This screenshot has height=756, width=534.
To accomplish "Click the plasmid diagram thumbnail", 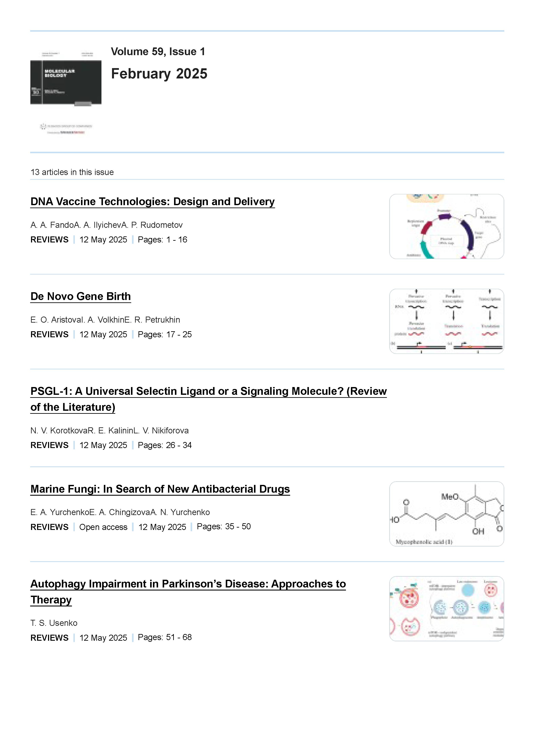I will 447,226.
